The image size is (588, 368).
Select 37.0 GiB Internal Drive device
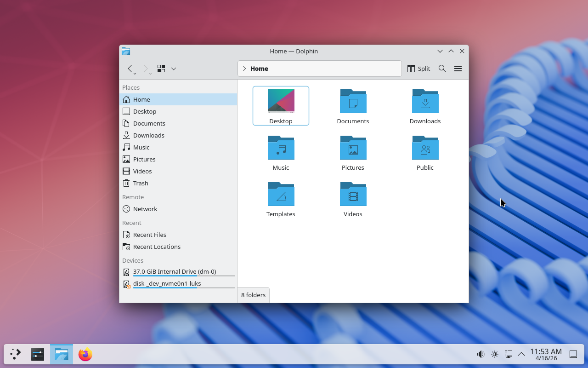click(175, 271)
